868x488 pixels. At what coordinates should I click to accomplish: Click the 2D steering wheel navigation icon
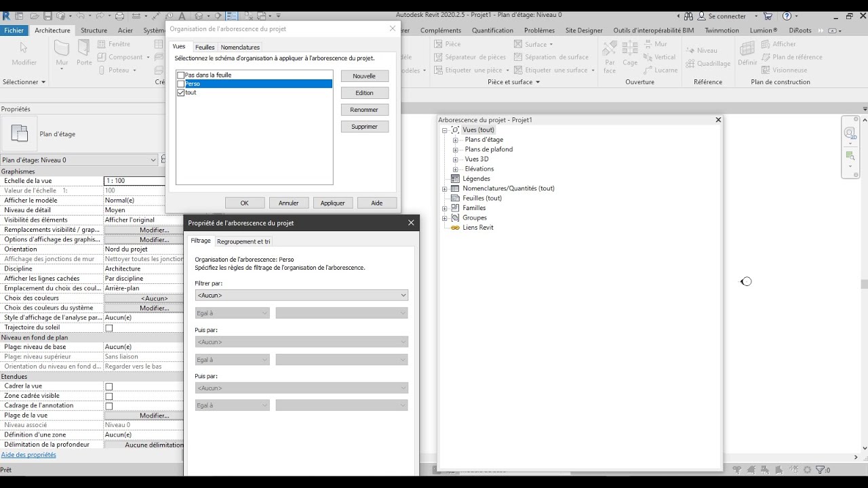point(850,134)
